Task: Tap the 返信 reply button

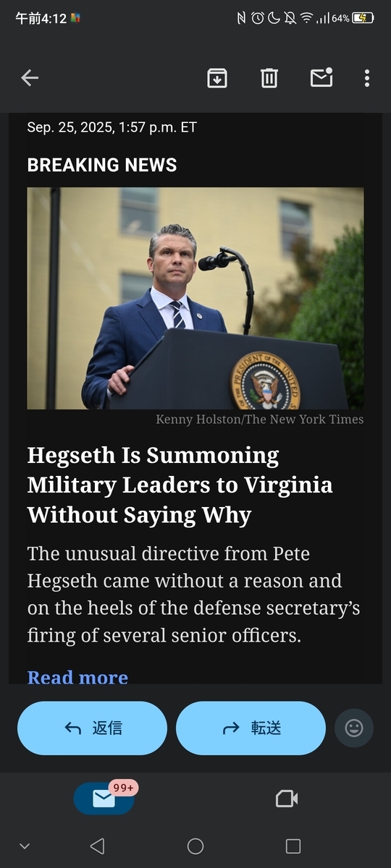Action: (x=92, y=728)
